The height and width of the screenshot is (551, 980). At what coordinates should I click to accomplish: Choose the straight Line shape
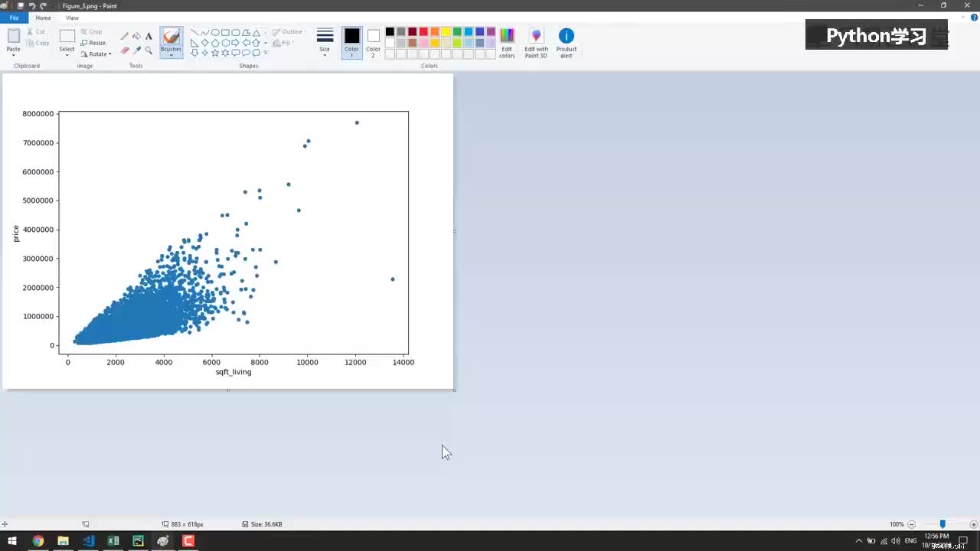(x=194, y=32)
